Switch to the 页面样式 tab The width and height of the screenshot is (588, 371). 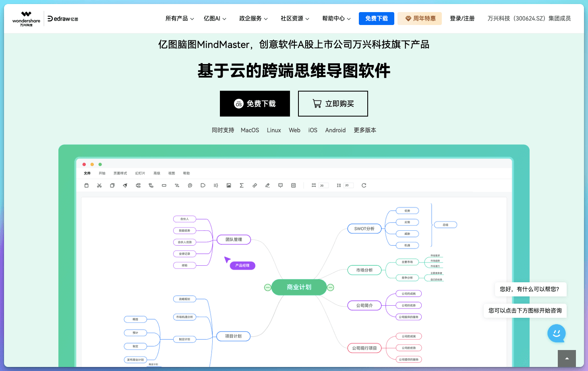120,173
